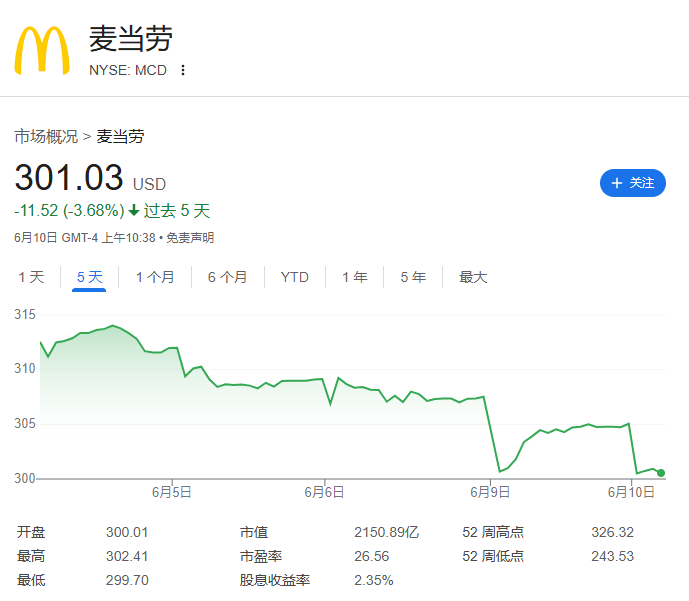Switch chart to 6 个月
Screen dimensions: 689x601
tap(228, 277)
